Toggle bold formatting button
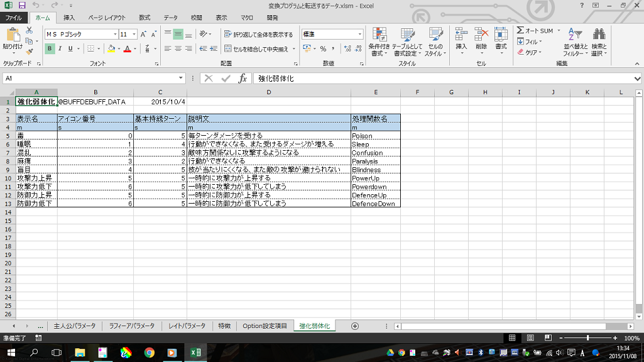Image resolution: width=644 pixels, height=362 pixels. click(x=50, y=48)
